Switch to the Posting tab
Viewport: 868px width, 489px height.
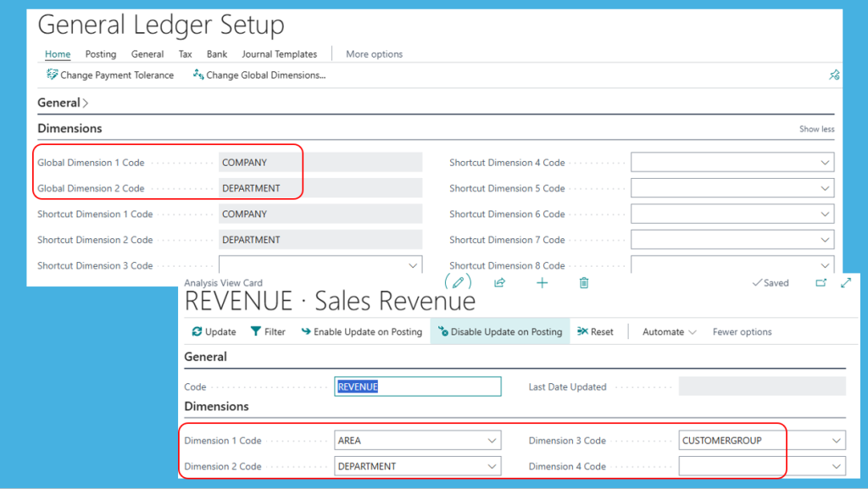[x=101, y=54]
